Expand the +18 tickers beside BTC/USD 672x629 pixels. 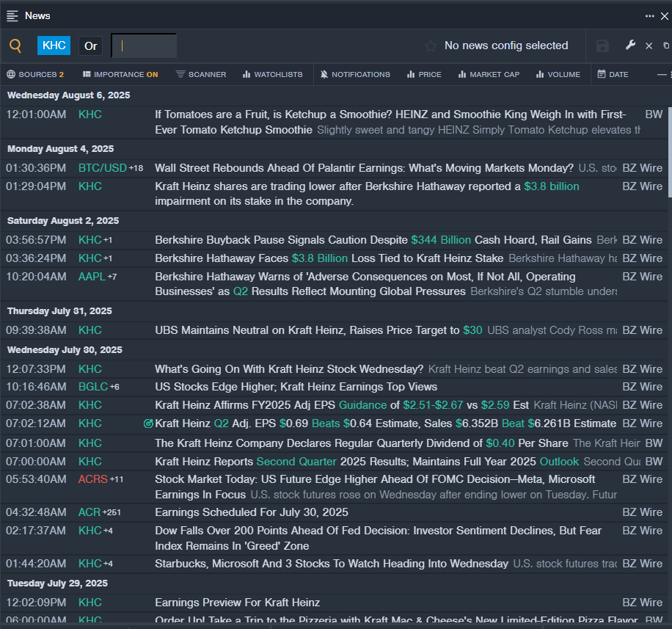point(136,168)
